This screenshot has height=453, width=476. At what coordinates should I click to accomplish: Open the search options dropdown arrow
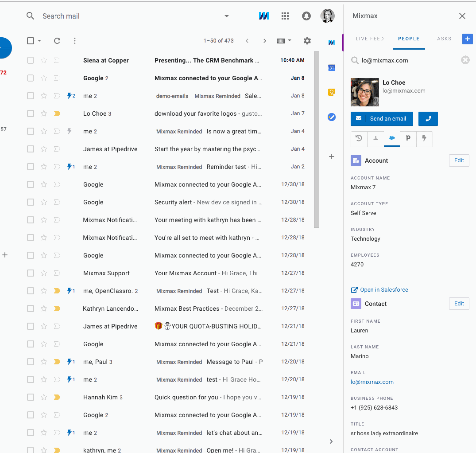coord(226,16)
